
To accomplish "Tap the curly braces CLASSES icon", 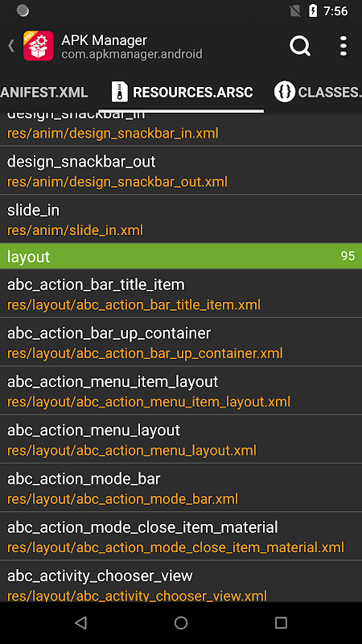I will (x=285, y=92).
